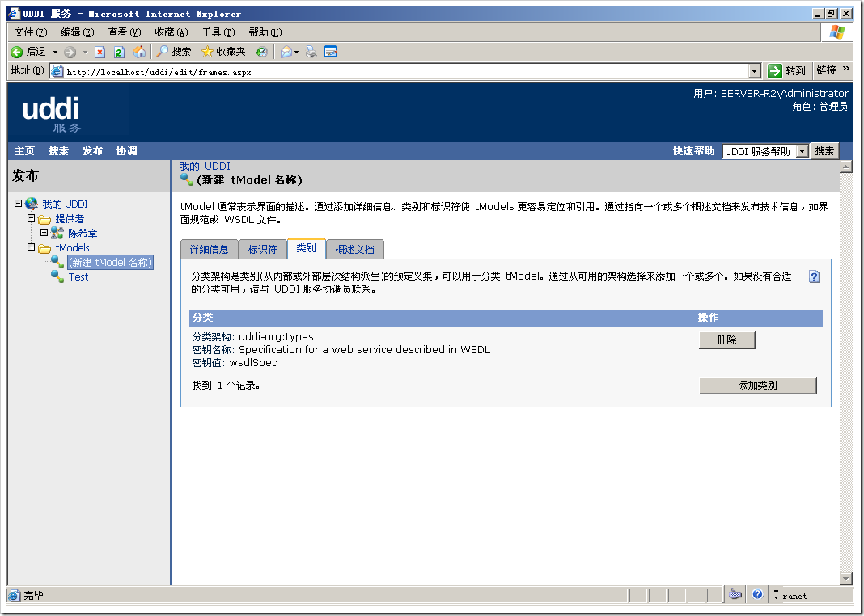Click the page icon in address bar

(57, 71)
